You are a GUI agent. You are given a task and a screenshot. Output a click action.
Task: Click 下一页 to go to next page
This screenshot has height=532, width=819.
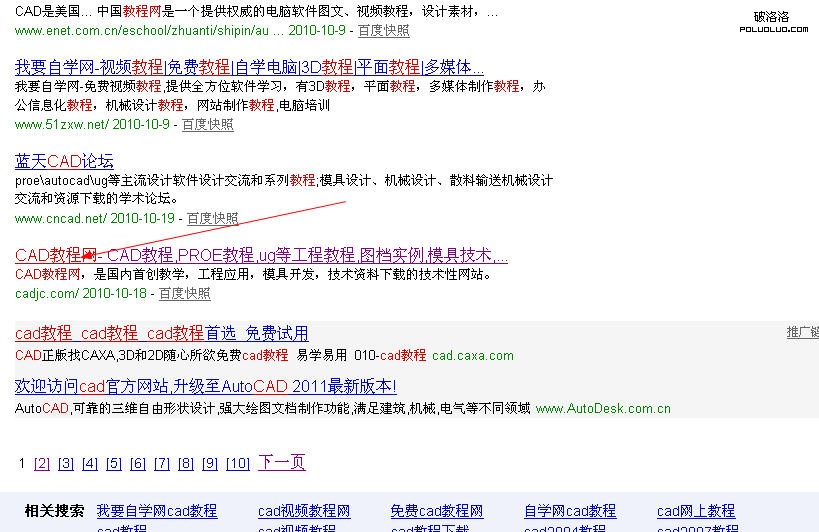[281, 463]
